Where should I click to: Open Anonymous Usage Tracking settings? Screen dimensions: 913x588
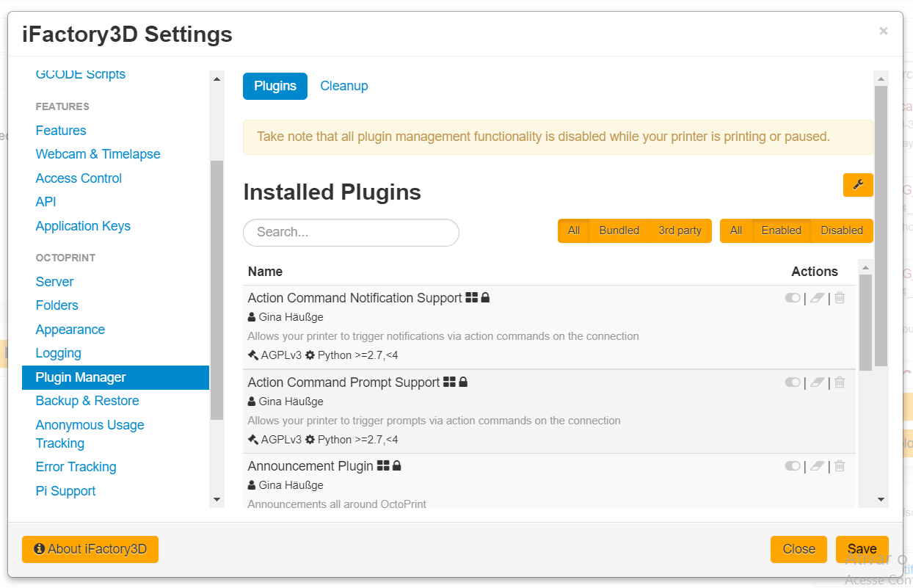[90, 434]
